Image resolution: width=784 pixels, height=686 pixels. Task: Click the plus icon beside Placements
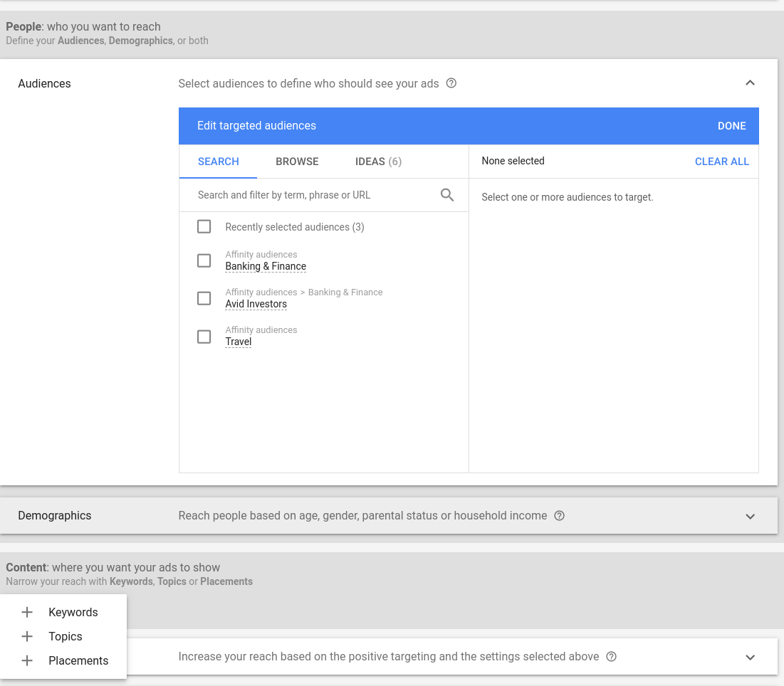26,660
